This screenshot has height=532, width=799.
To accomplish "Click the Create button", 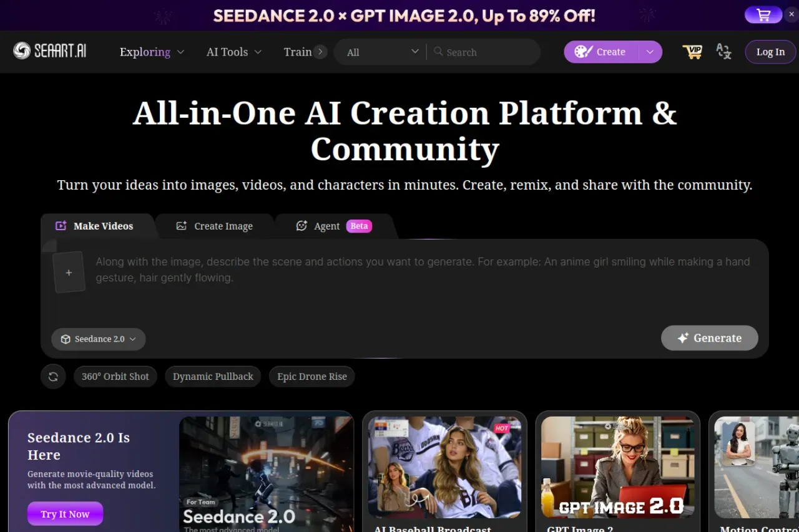I will tap(600, 52).
